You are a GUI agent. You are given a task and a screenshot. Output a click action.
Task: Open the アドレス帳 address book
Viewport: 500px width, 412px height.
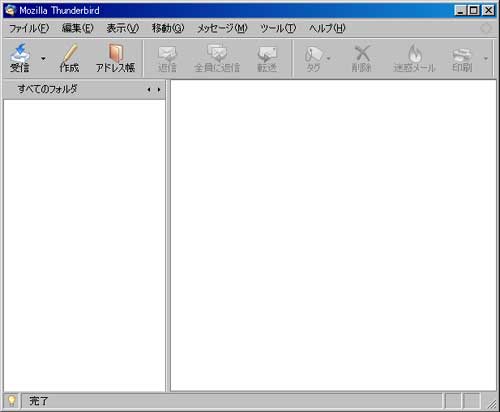pyautogui.click(x=115, y=58)
